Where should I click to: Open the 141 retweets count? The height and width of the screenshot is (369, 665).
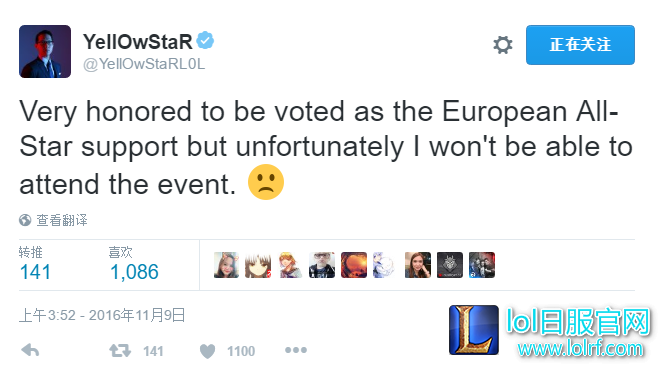point(35,272)
